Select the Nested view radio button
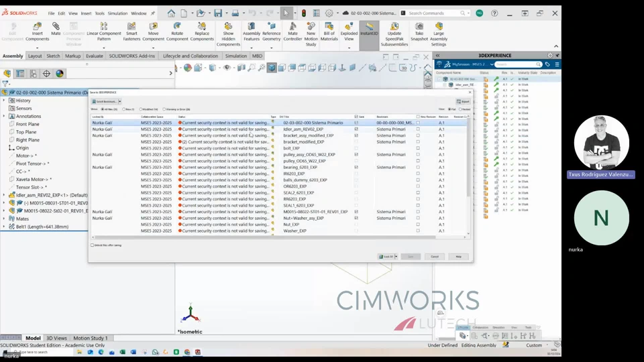Viewport: 644px width, 362px height. click(x=460, y=109)
